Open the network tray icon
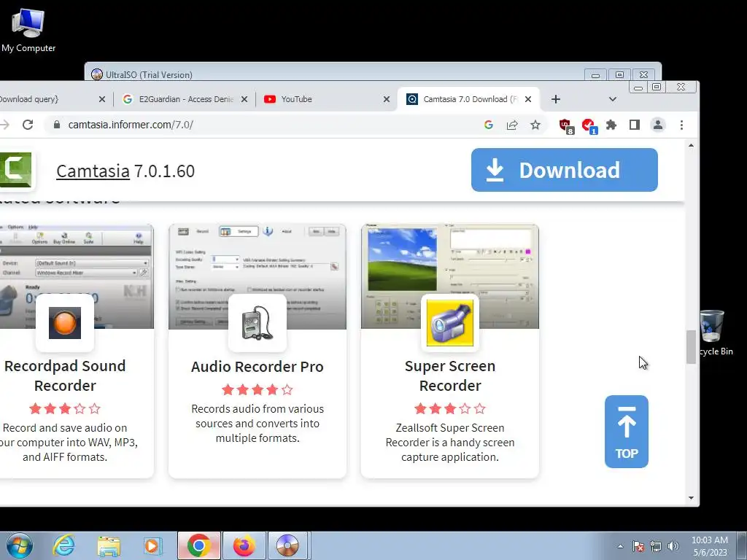This screenshot has width=747, height=560. (x=656, y=546)
